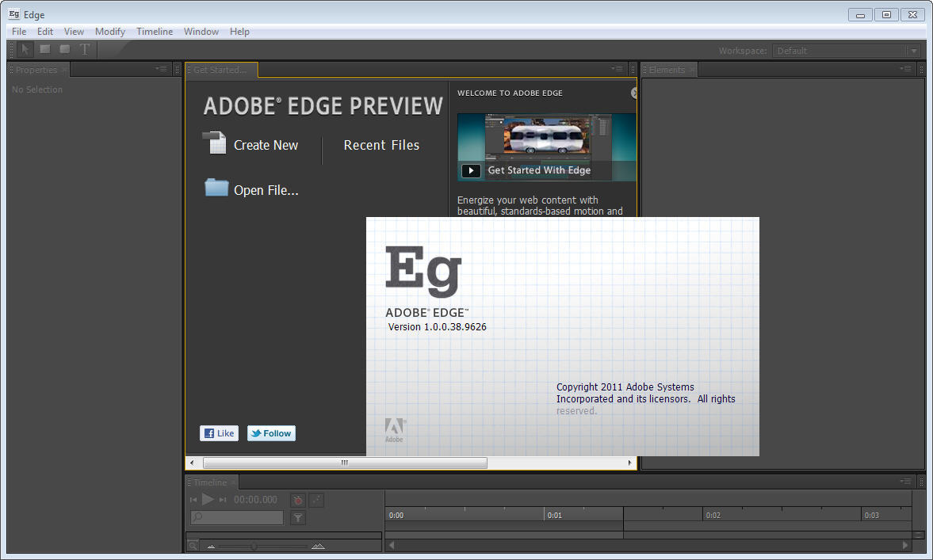Close the Elements panel tab

[692, 70]
